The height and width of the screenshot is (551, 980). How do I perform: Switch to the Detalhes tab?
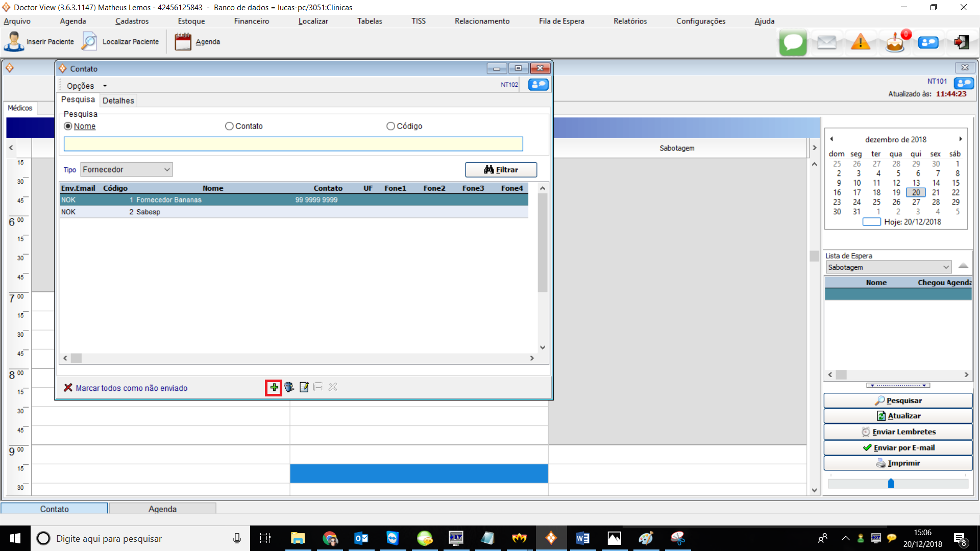118,101
